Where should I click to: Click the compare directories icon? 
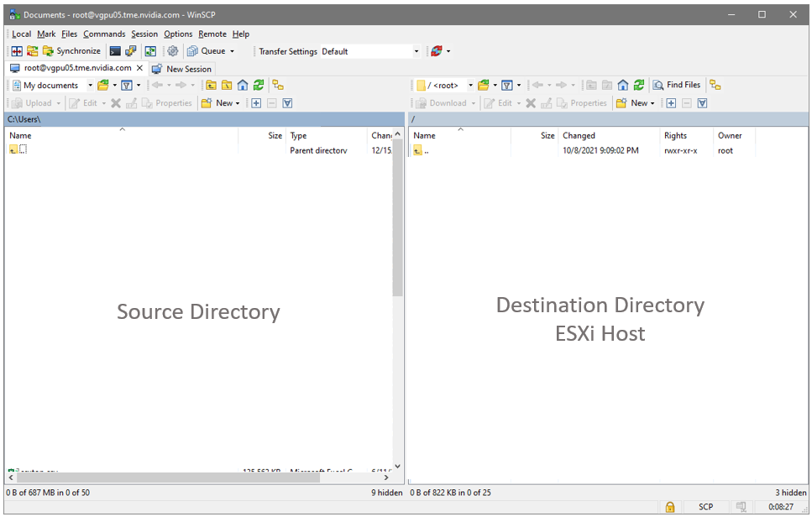click(17, 51)
